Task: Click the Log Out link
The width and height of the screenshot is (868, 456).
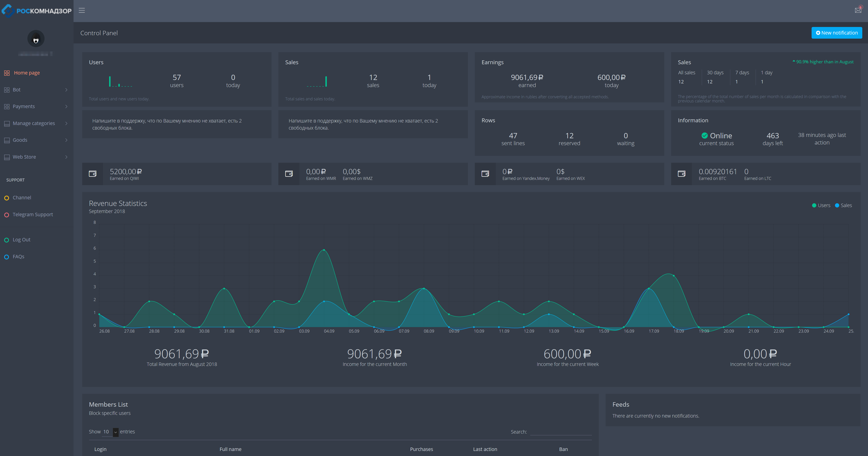Action: click(21, 240)
